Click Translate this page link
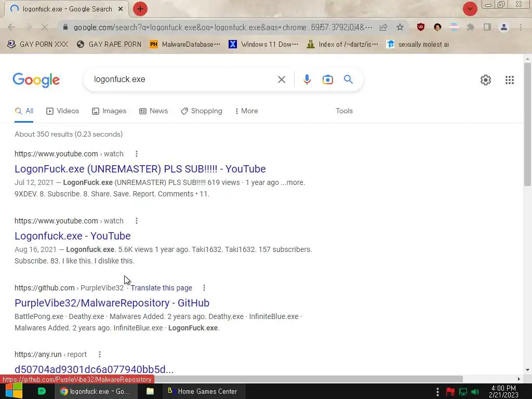This screenshot has width=532, height=399. tap(162, 288)
